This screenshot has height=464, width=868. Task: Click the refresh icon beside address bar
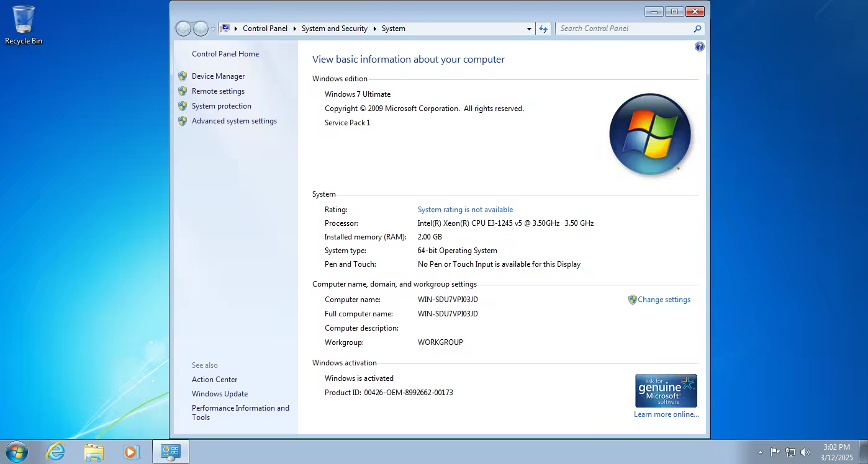coord(544,29)
